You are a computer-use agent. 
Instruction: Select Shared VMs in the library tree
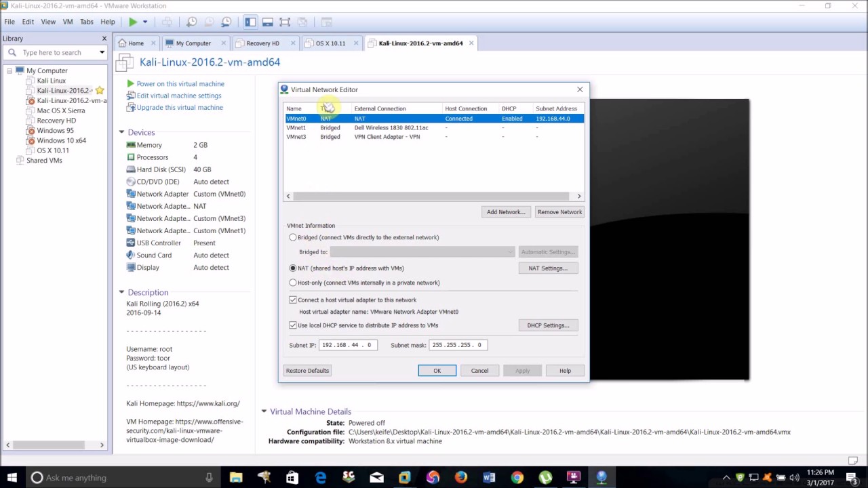pos(44,161)
